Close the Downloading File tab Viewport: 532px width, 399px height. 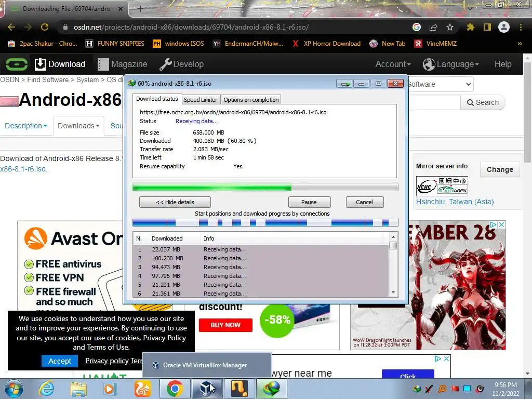pos(121,9)
